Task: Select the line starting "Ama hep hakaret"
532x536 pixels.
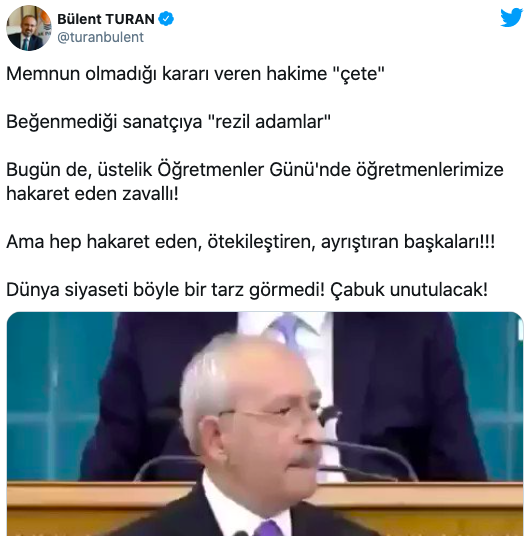Action: [x=250, y=242]
